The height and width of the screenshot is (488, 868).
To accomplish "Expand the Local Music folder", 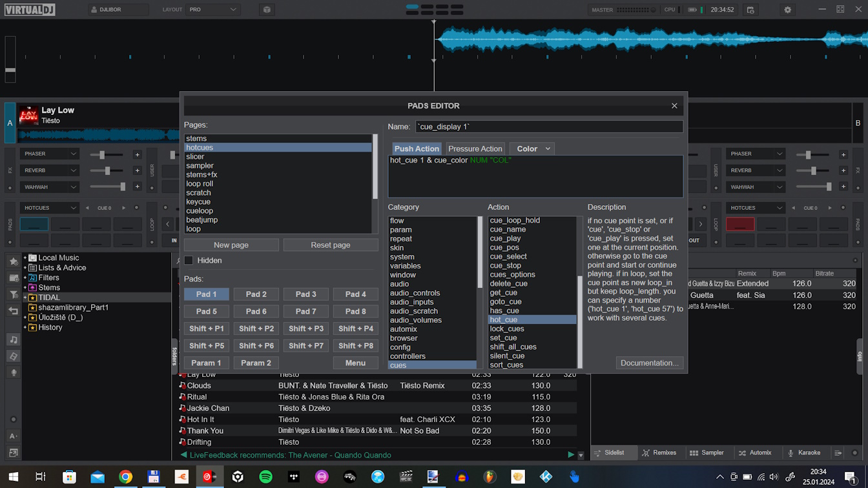I will [25, 258].
